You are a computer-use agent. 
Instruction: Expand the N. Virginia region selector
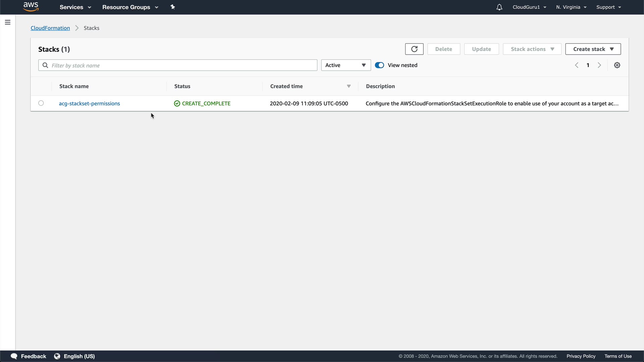(x=571, y=7)
